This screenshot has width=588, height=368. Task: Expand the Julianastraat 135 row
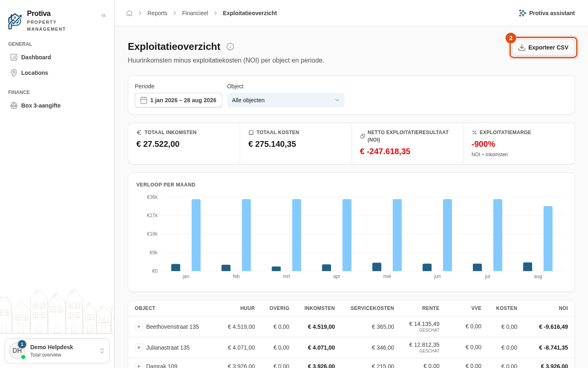[139, 348]
